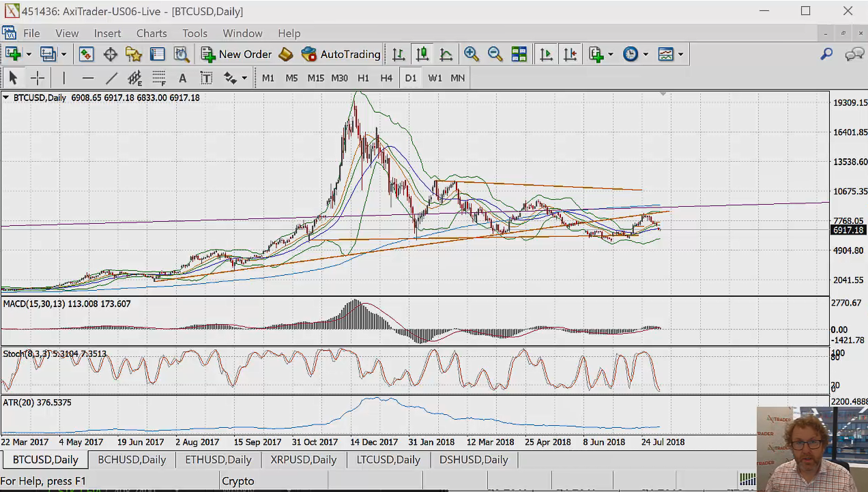This screenshot has width=868, height=492.
Task: Open the search magnifier icon
Action: 826,55
